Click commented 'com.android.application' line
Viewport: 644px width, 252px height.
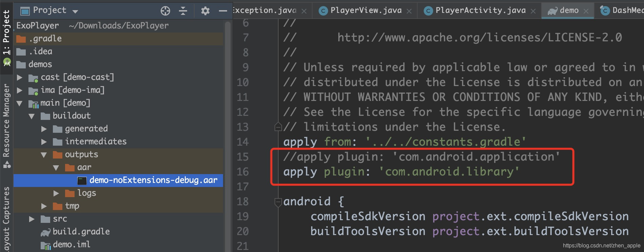click(x=422, y=157)
